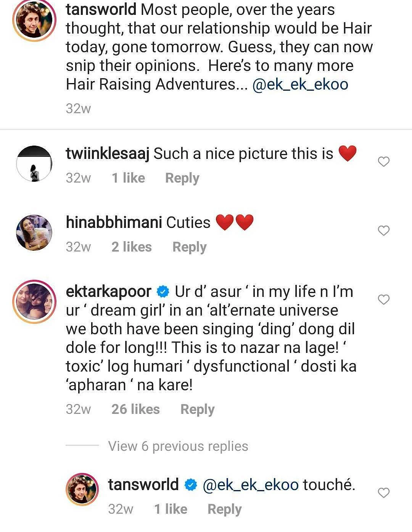This screenshot has height=532, width=412.
Task: Click verified badge next to tansworld reply
Action: 191,486
